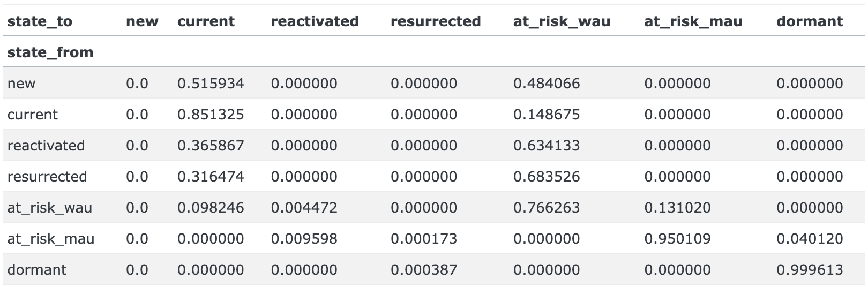This screenshot has width=868, height=287.
Task: Click the 'resurrected' column header
Action: pyautogui.click(x=435, y=21)
